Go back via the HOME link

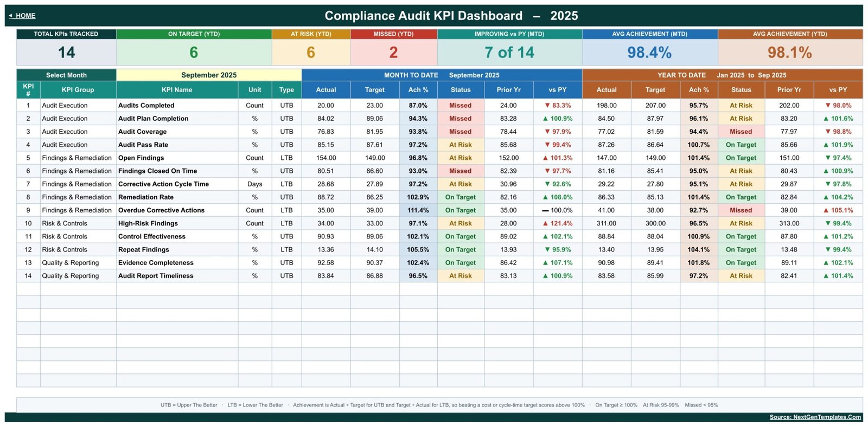click(x=22, y=16)
